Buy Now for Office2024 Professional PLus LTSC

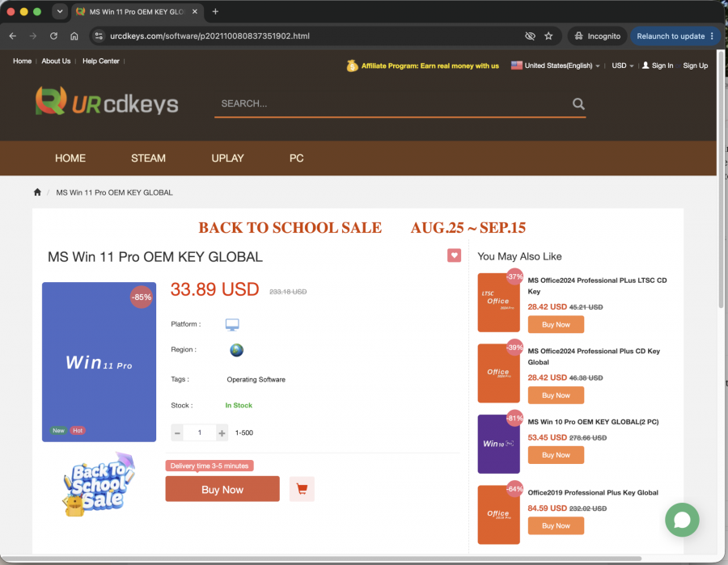[x=556, y=324]
